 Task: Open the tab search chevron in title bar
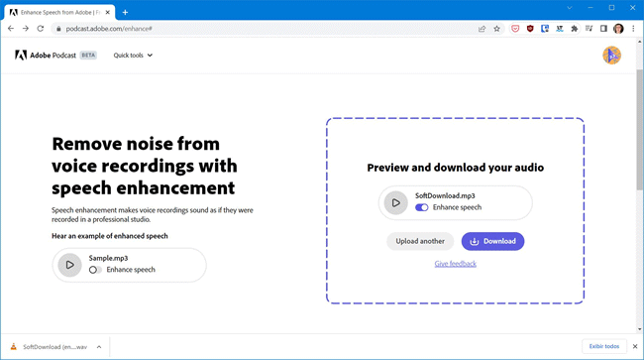click(570, 7)
